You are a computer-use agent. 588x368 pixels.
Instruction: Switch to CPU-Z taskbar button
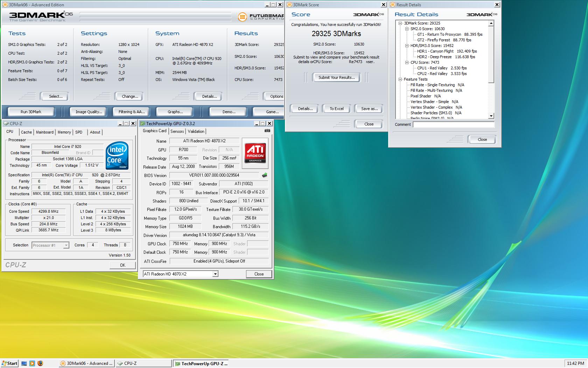click(x=143, y=363)
